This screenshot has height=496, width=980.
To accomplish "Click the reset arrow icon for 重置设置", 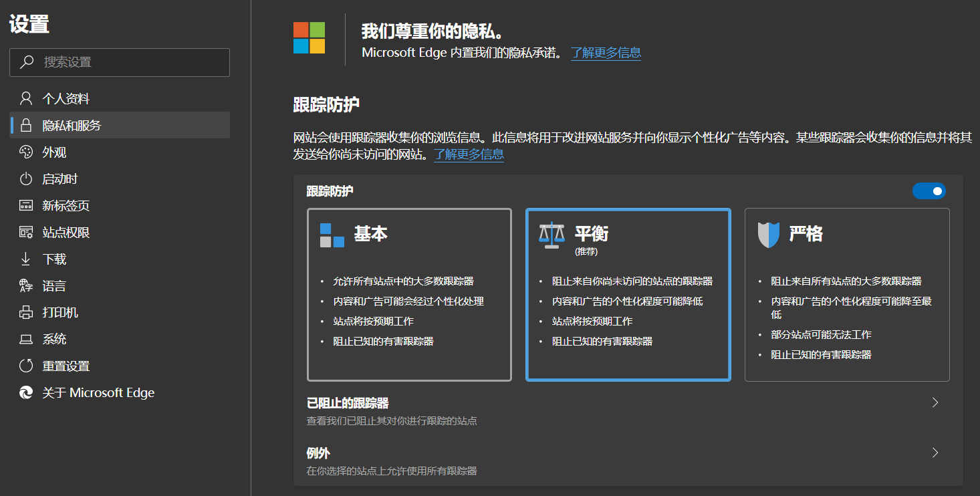I will (26, 366).
